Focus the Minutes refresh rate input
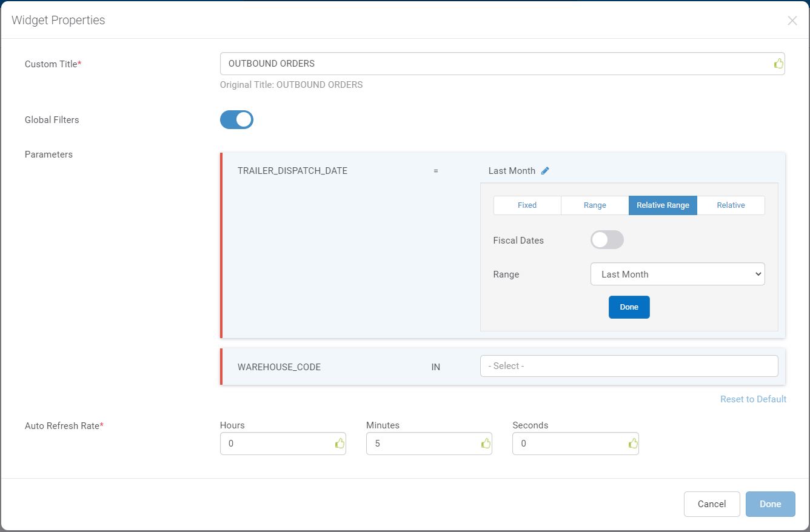This screenshot has width=810, height=532. pyautogui.click(x=421, y=444)
